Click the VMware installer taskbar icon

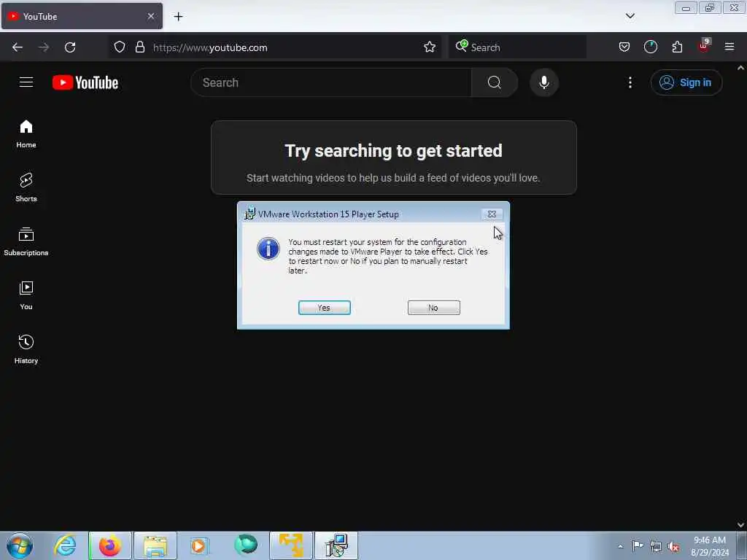336,545
